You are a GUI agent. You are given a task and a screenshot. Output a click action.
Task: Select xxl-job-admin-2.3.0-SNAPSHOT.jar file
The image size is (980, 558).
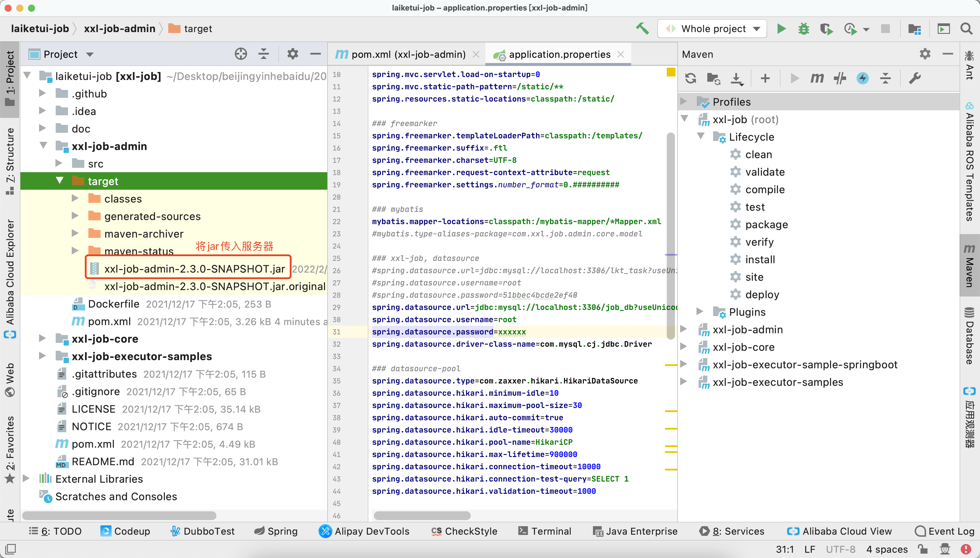click(194, 269)
